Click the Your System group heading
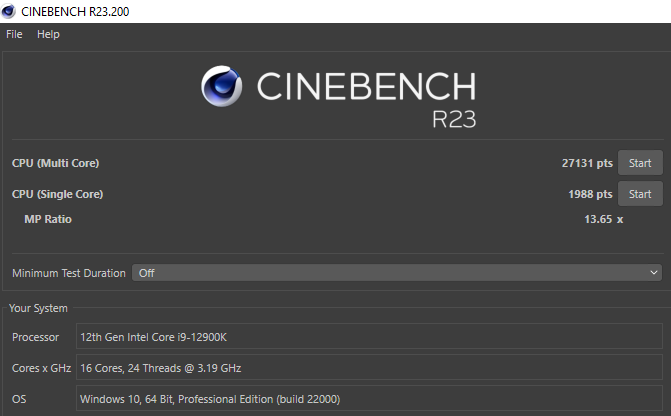This screenshot has height=416, width=671. click(x=38, y=308)
